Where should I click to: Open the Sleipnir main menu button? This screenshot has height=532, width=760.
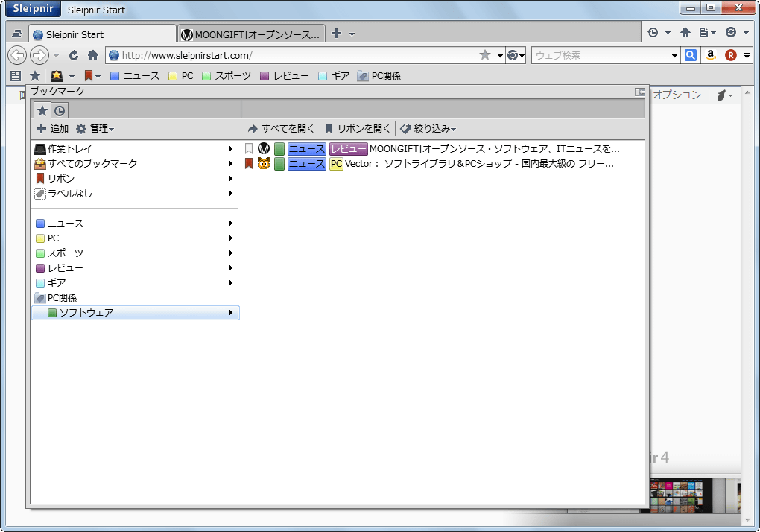[33, 9]
